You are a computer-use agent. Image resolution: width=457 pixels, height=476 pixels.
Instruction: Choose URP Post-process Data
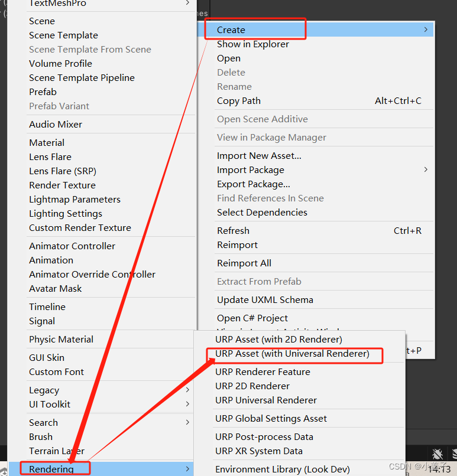pyautogui.click(x=264, y=436)
